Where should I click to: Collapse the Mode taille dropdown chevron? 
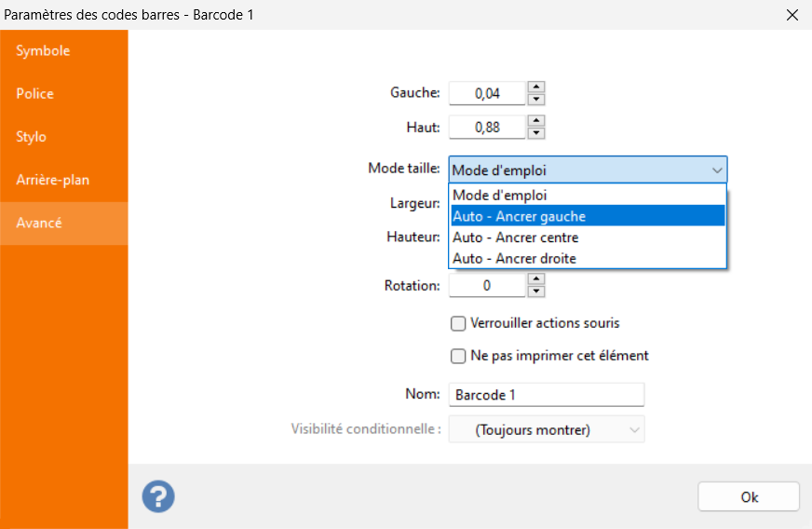(717, 170)
